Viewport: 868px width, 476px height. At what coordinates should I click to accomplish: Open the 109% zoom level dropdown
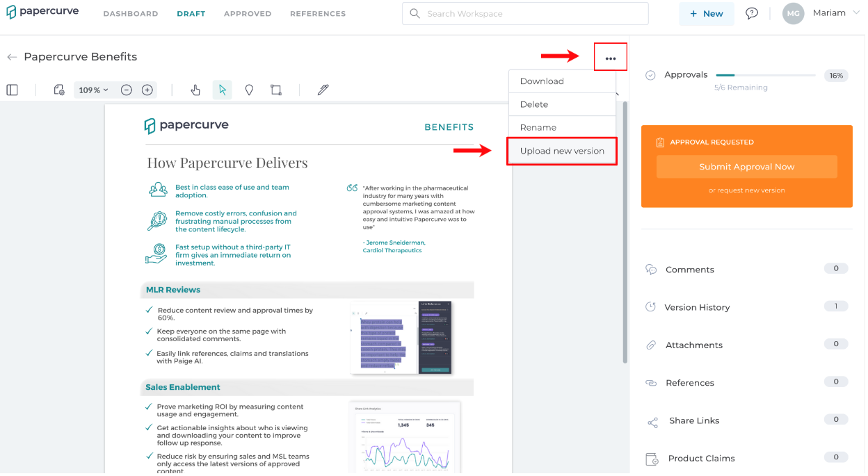[93, 90]
